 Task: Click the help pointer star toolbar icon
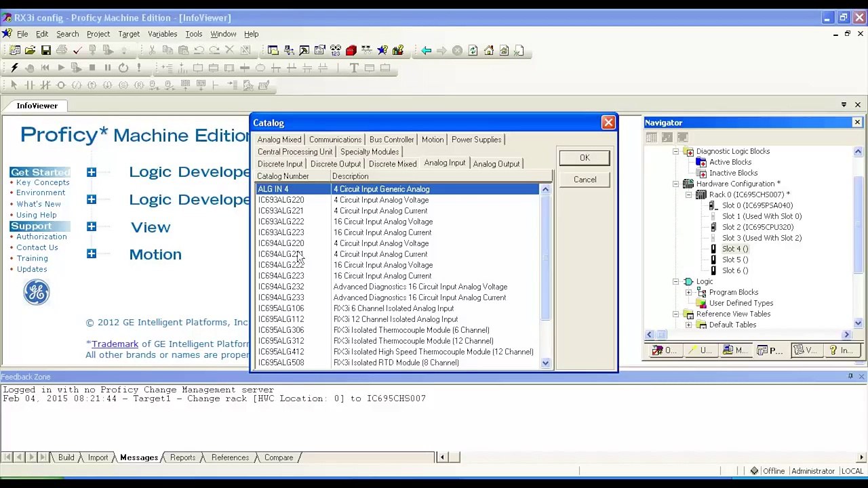pyautogui.click(x=382, y=50)
